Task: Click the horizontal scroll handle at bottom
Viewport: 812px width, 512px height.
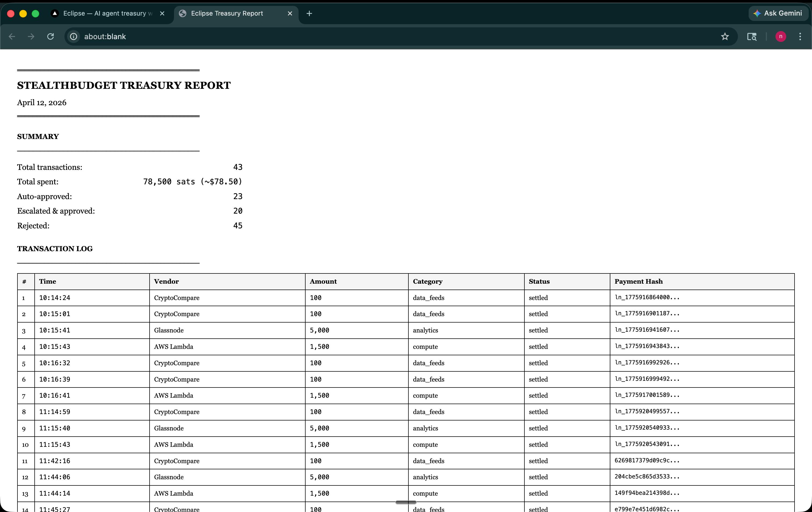Action: tap(406, 502)
